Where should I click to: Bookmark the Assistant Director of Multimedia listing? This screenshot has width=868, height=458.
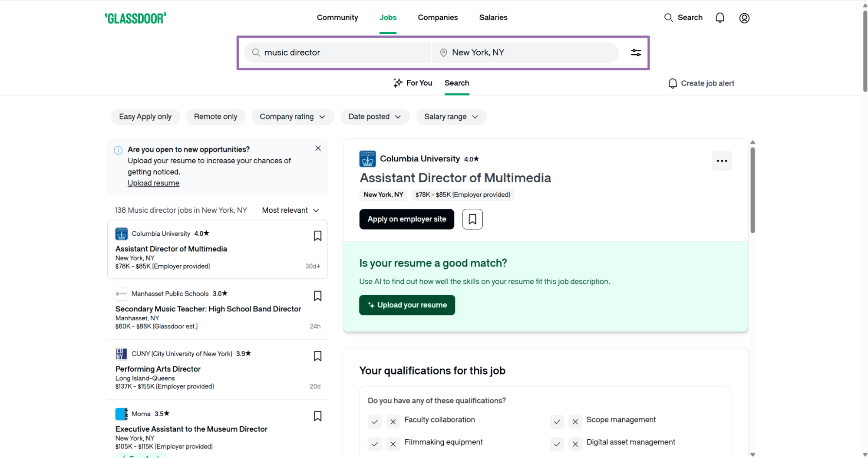pos(317,236)
